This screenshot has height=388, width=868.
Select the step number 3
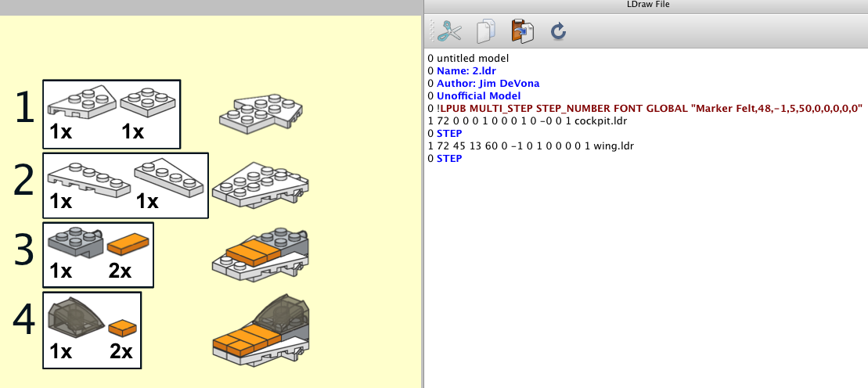click(x=24, y=250)
